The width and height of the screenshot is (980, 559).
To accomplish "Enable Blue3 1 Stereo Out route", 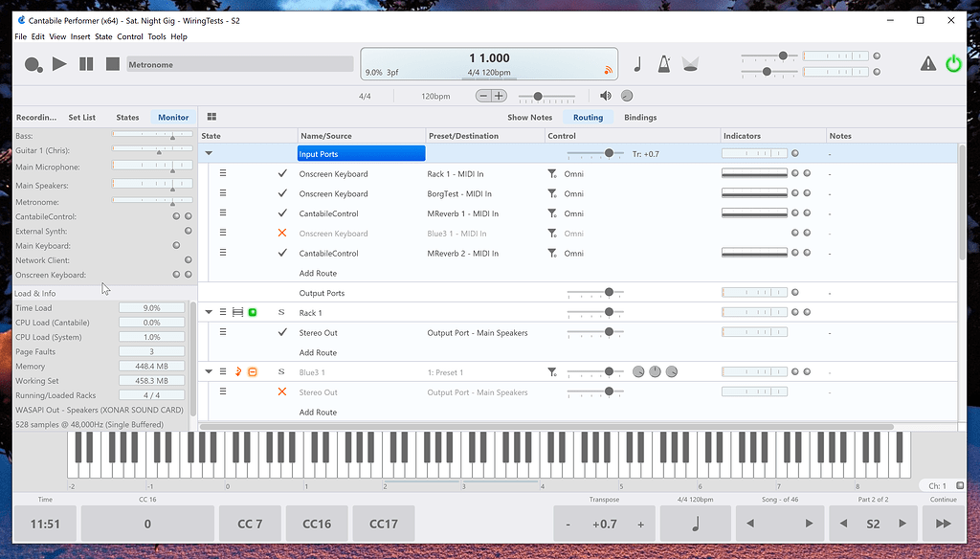I will (x=282, y=392).
